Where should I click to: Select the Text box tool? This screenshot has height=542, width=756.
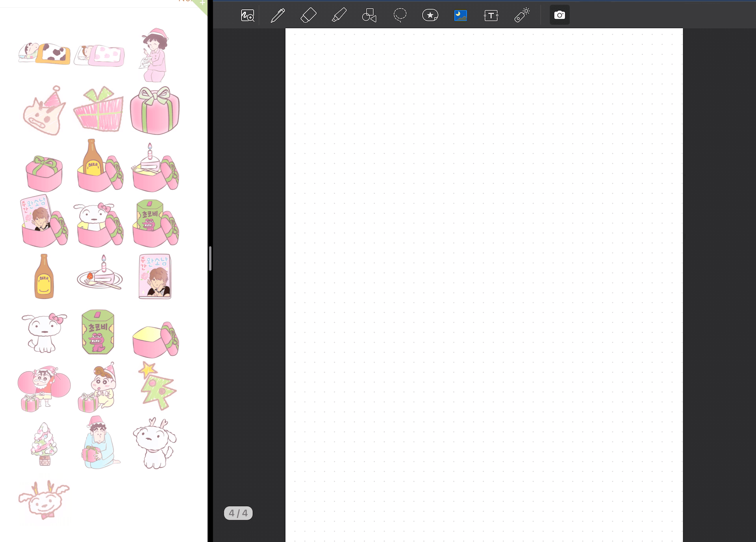coord(491,15)
